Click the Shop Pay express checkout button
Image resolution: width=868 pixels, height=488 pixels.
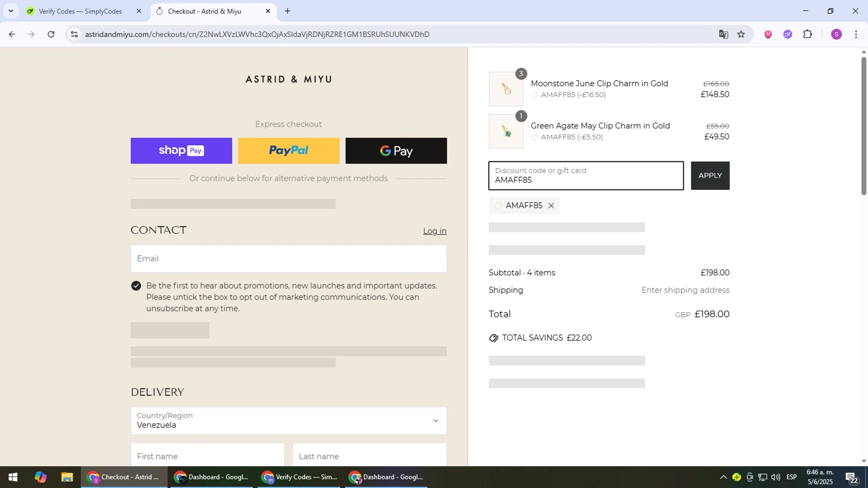tap(181, 151)
